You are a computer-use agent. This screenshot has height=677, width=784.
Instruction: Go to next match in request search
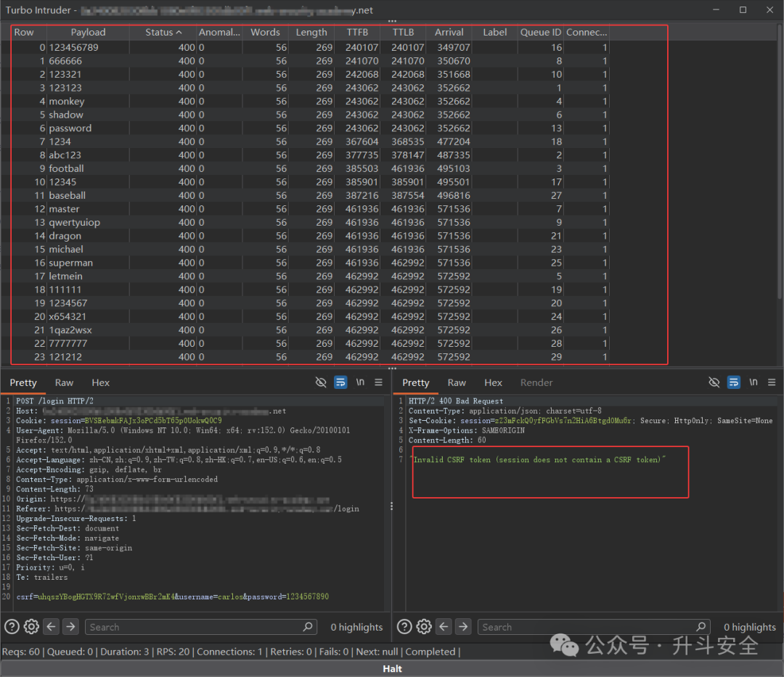(x=71, y=626)
